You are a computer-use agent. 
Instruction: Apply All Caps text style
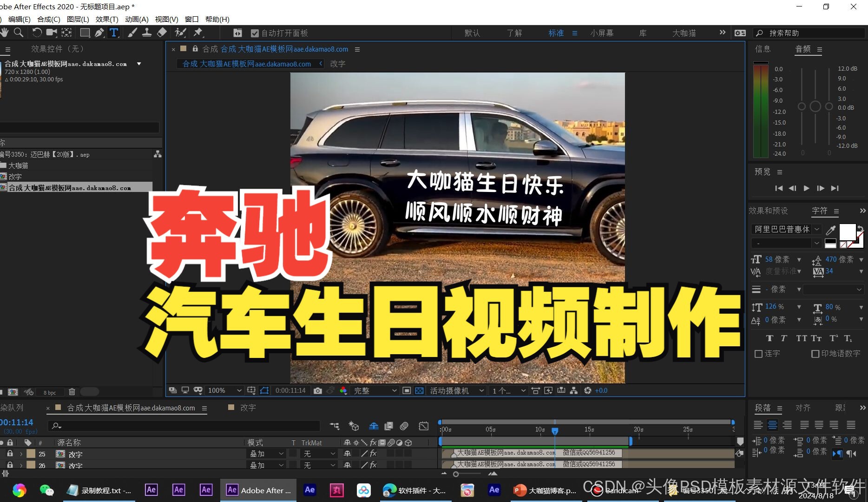pos(802,338)
